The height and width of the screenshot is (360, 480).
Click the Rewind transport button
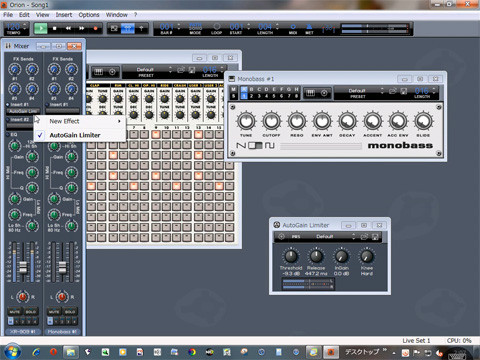coord(68,28)
